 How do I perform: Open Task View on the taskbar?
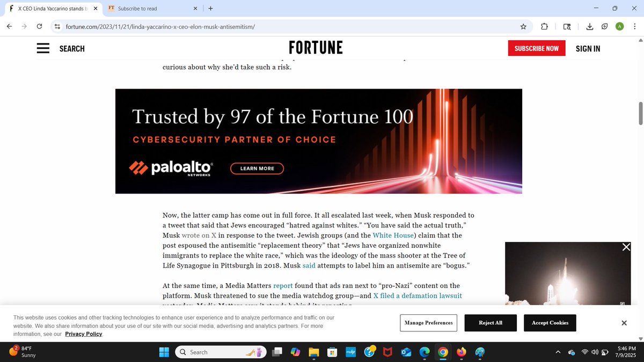[277, 352]
